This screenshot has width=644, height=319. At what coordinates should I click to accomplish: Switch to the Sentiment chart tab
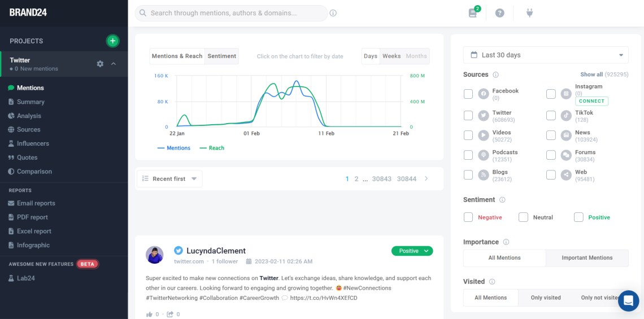(221, 56)
